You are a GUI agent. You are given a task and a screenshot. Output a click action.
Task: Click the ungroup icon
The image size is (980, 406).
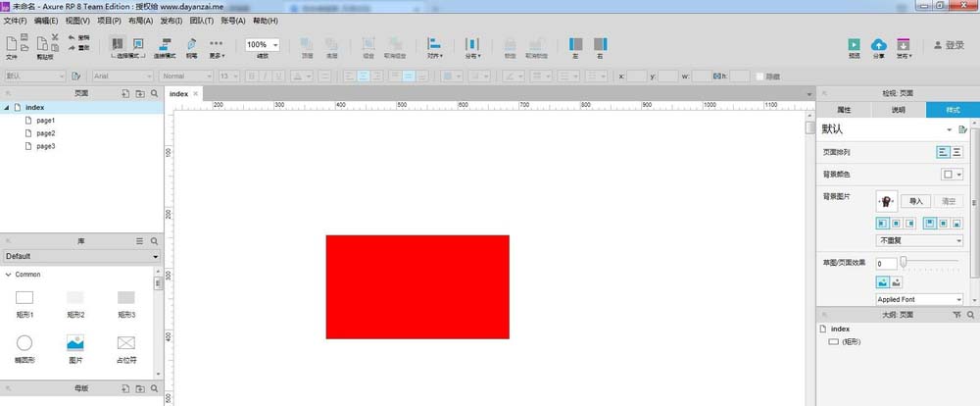395,44
